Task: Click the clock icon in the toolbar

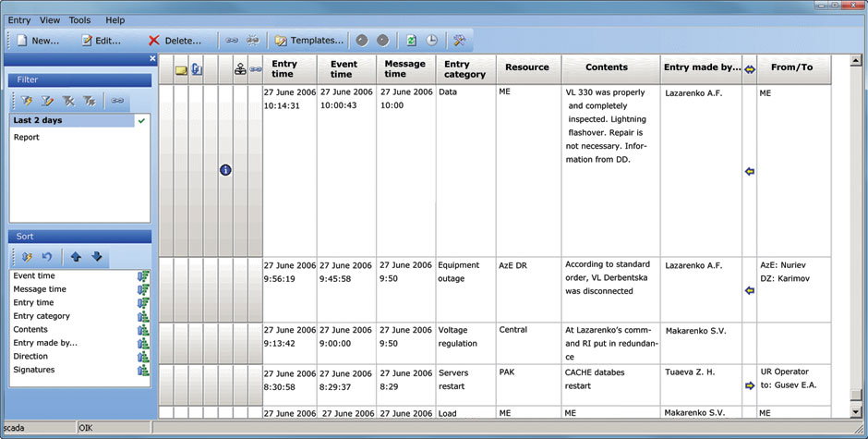Action: coord(432,41)
